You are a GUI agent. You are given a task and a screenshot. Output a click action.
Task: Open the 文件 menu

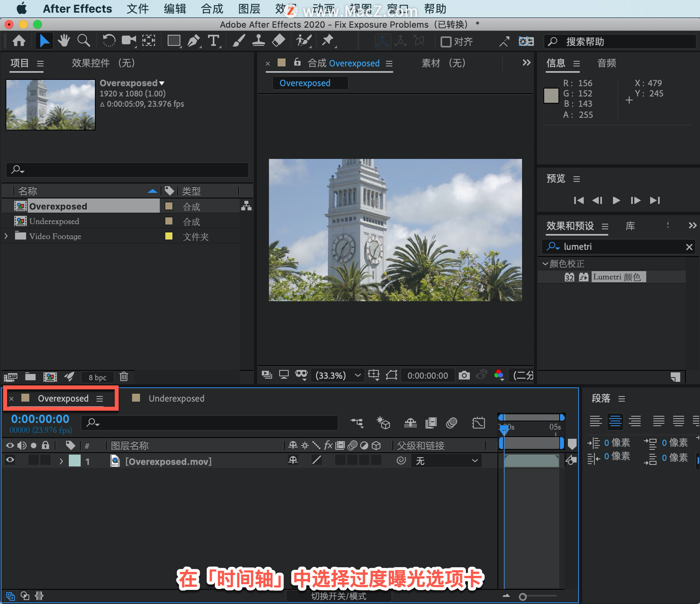[x=138, y=9]
